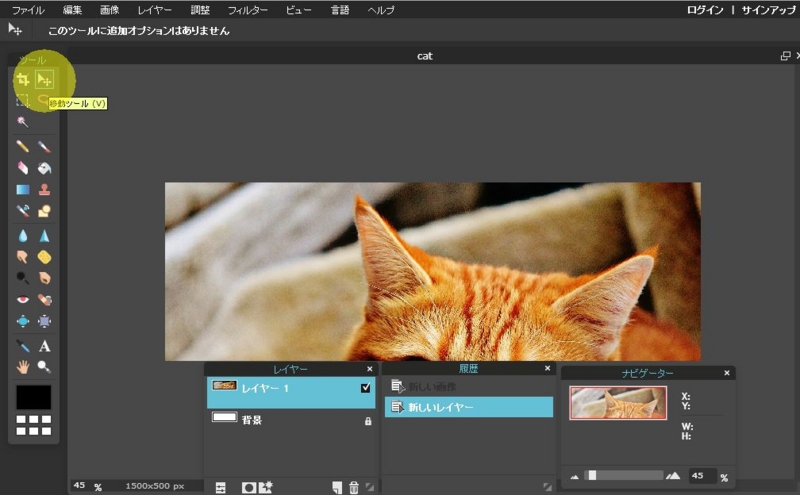Image resolution: width=800 pixels, height=495 pixels.
Task: Select the rectangular Marquee tool
Action: (x=22, y=101)
